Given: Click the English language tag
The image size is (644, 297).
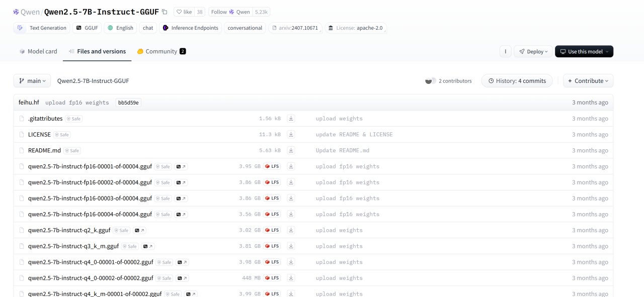Looking at the screenshot, I should coord(120,28).
